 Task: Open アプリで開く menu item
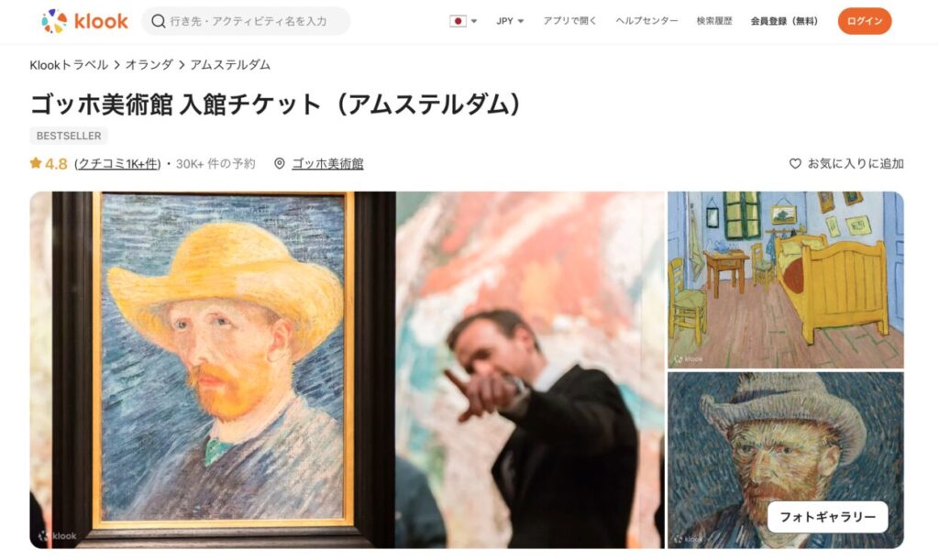569,21
